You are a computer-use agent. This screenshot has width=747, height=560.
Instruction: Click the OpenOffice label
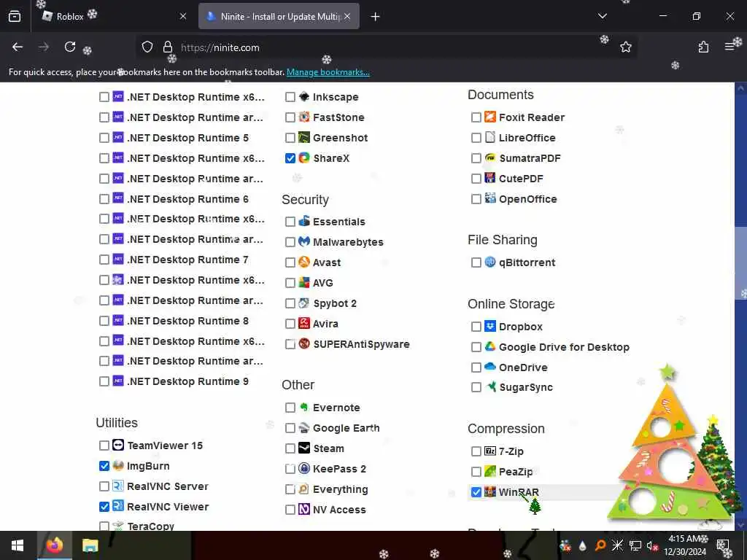[528, 199]
